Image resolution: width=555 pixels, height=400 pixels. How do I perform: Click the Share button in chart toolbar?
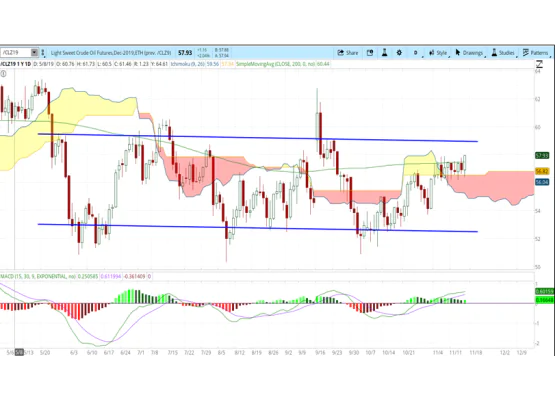348,53
